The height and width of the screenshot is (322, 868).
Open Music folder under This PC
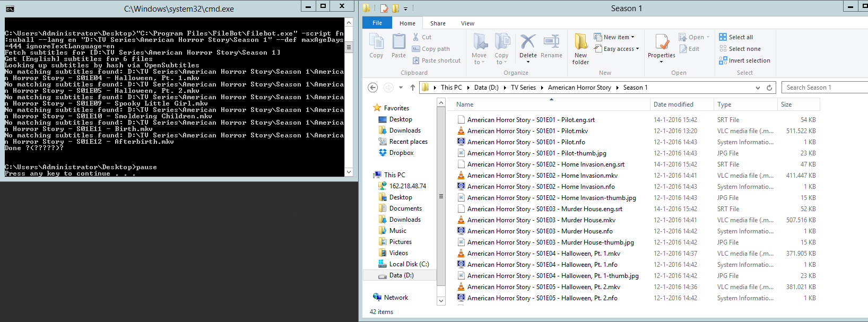(392, 231)
